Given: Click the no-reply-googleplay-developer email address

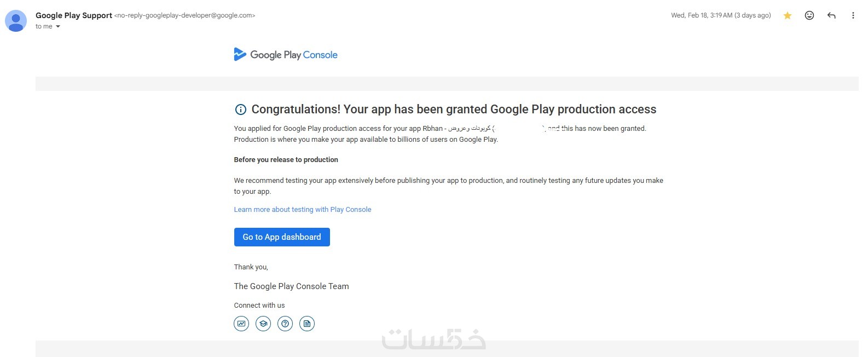Looking at the screenshot, I should (184, 16).
